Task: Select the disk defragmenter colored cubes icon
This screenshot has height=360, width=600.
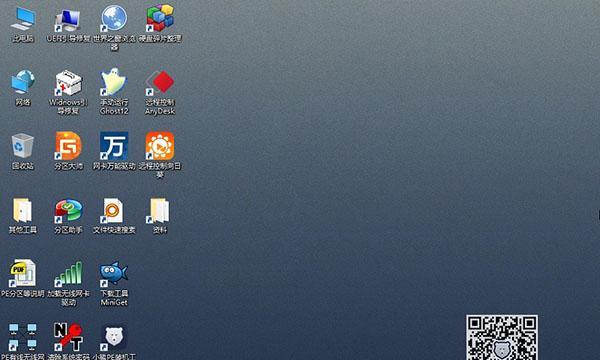Action: [x=160, y=18]
